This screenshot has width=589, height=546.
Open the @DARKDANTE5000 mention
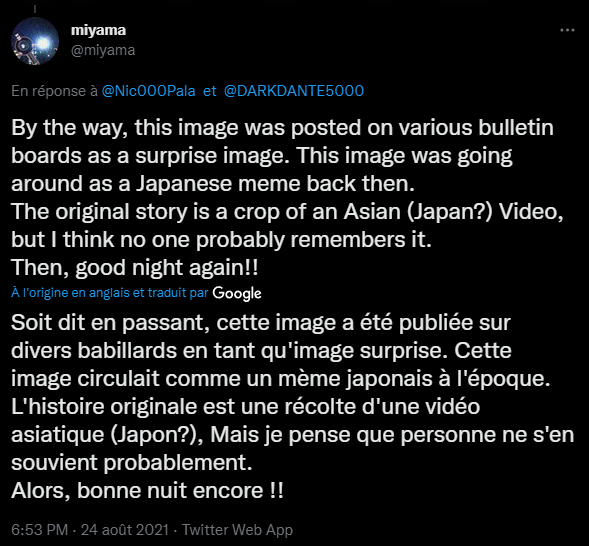[x=294, y=91]
